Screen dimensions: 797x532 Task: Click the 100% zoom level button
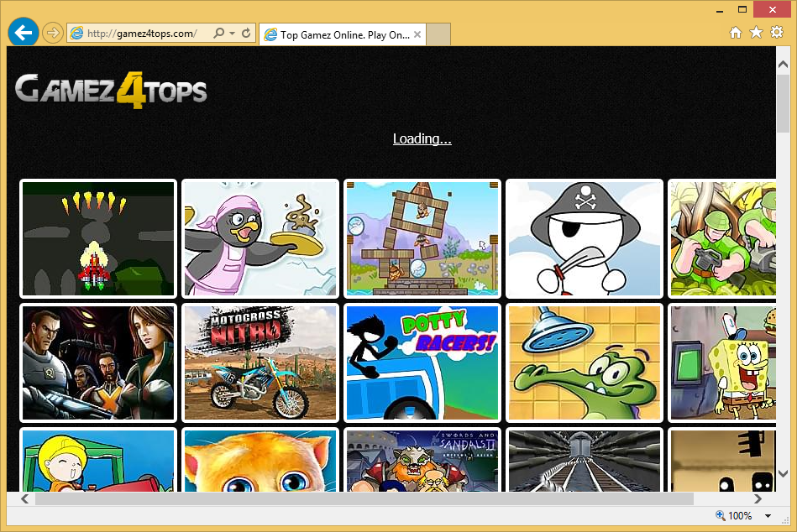pyautogui.click(x=734, y=516)
